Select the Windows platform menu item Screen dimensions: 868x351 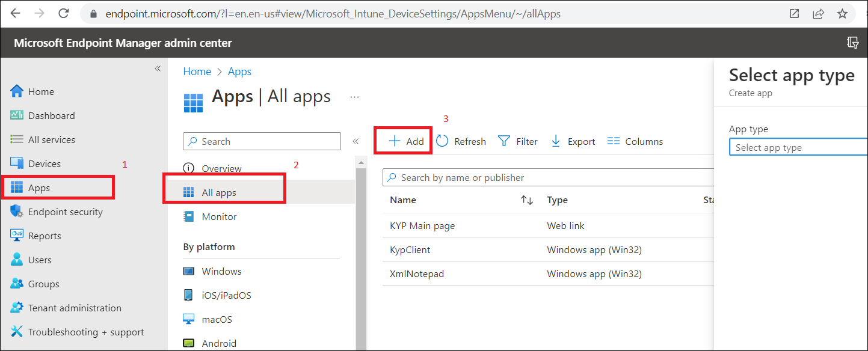pos(221,271)
